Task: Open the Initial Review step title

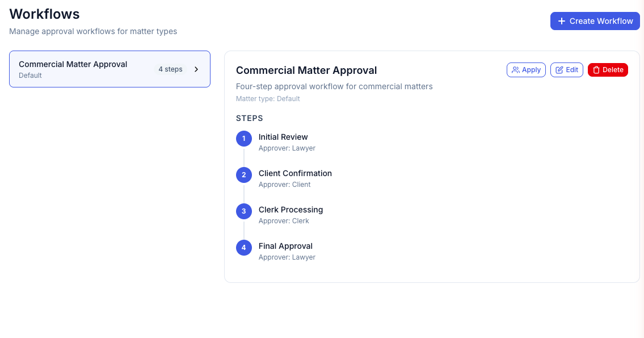Action: click(x=283, y=137)
